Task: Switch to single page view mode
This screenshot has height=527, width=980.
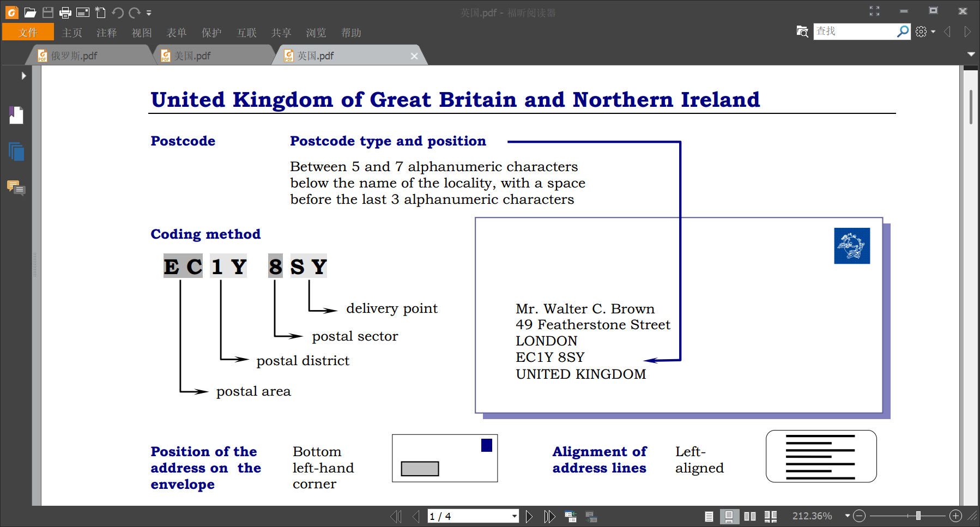Action: click(709, 516)
